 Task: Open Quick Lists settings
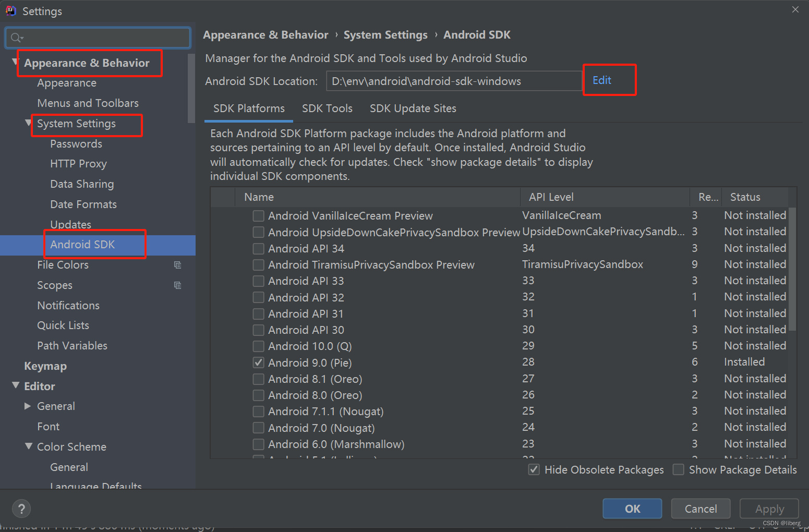[x=63, y=325]
